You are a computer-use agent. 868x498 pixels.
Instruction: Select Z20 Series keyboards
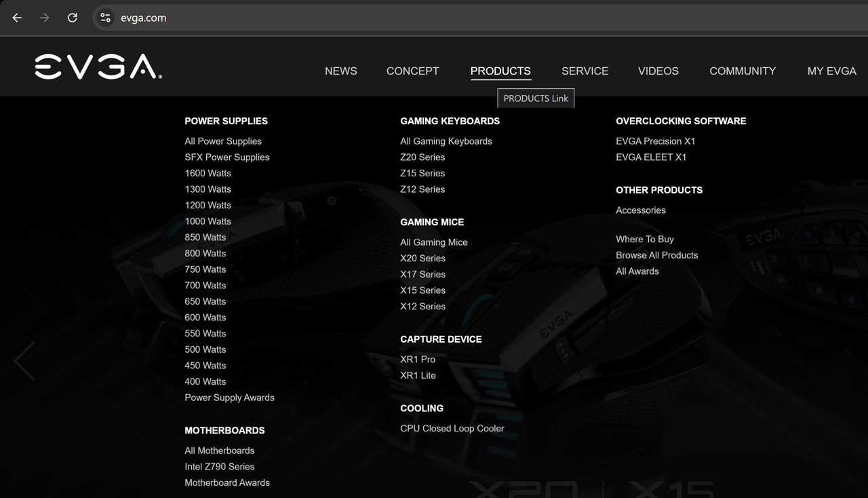pos(422,157)
